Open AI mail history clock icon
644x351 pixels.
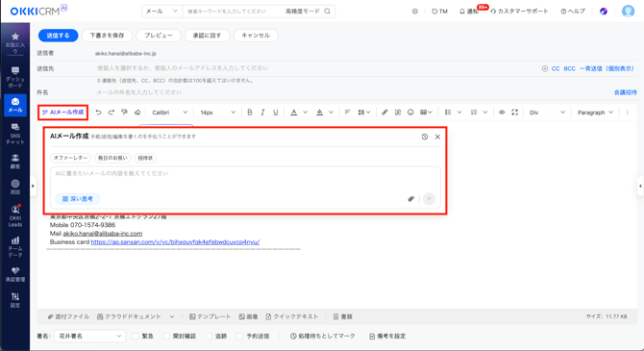pos(425,137)
